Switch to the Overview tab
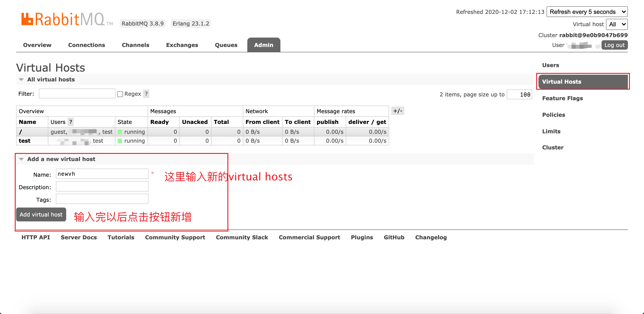The image size is (644, 314). 37,45
